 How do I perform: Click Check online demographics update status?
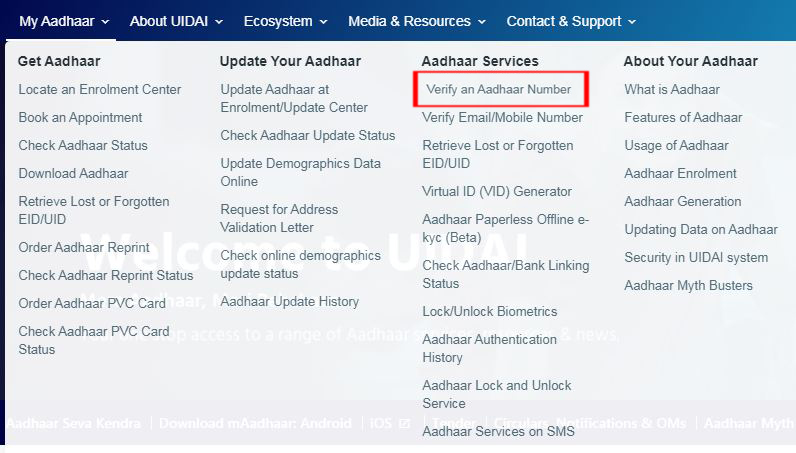(x=301, y=264)
